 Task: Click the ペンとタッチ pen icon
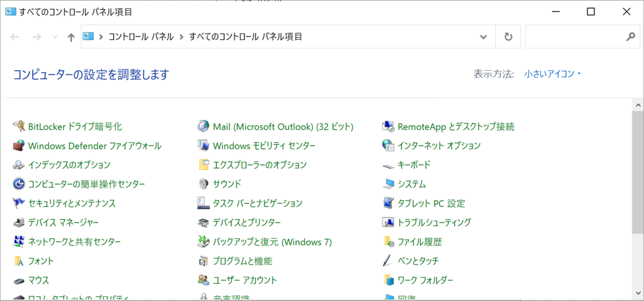click(x=388, y=261)
